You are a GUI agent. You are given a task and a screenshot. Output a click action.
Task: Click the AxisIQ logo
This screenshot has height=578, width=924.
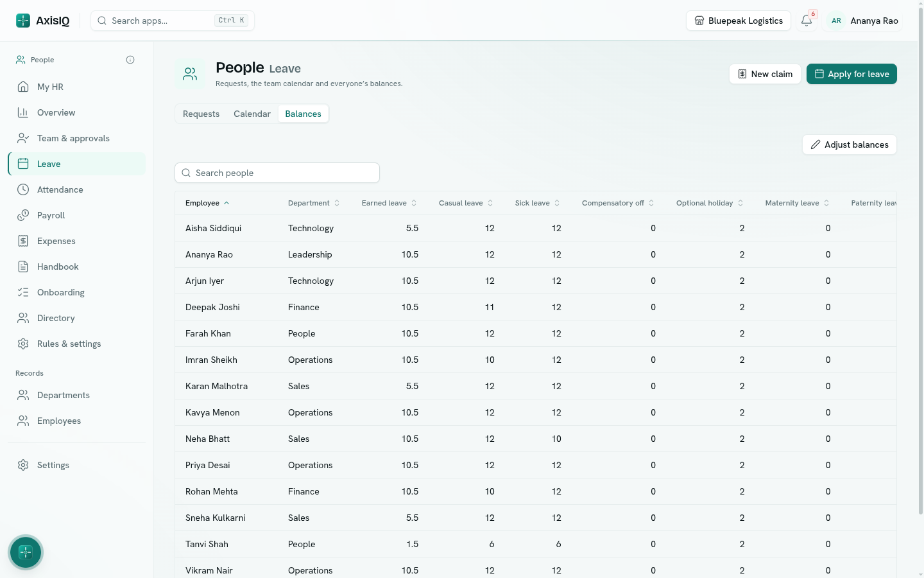click(42, 21)
